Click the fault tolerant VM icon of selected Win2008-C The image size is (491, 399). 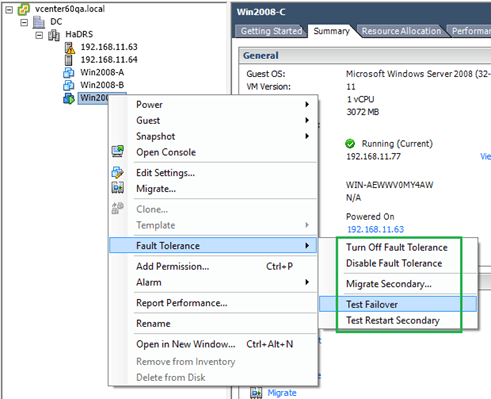[69, 98]
